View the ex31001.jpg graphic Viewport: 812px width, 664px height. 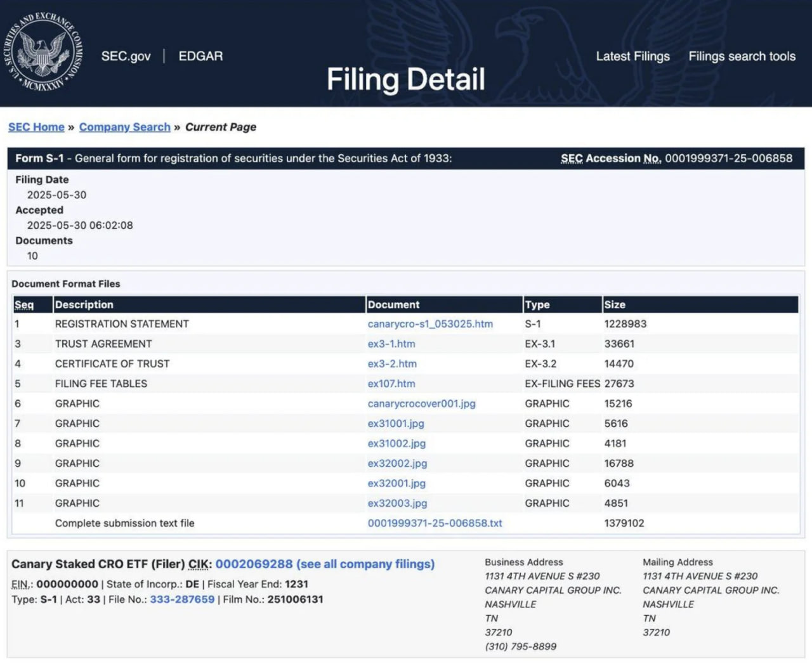pyautogui.click(x=396, y=424)
